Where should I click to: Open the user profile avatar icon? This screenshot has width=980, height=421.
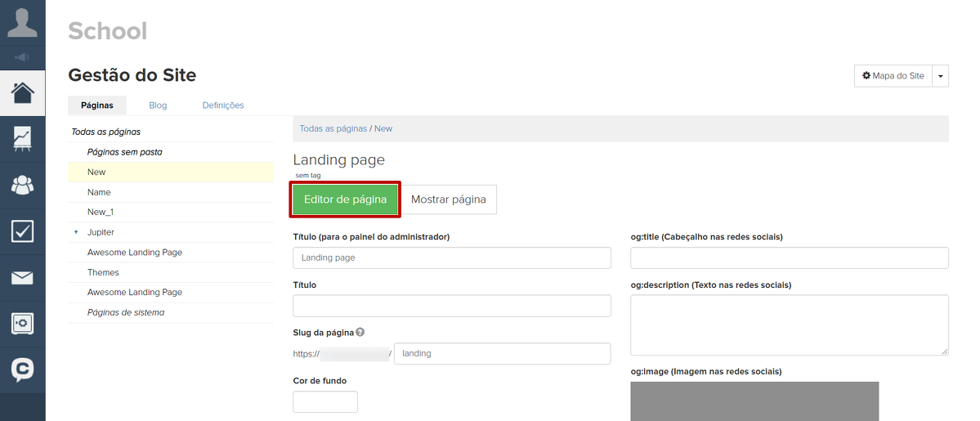(22, 22)
